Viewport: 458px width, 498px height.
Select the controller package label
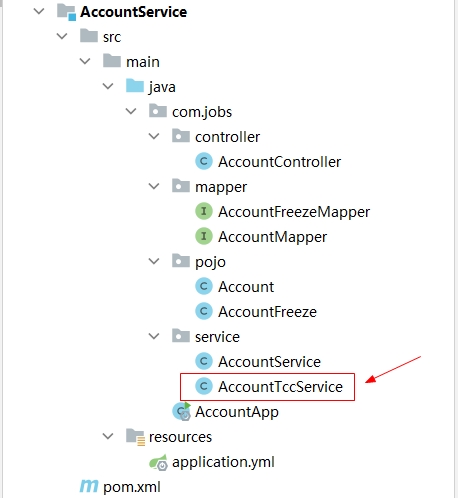click(227, 137)
